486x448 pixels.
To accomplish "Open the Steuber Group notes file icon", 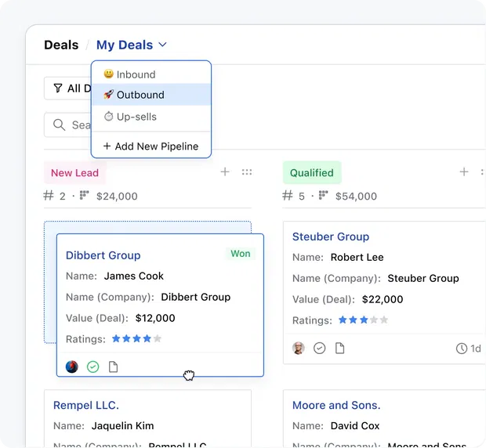I will (340, 349).
